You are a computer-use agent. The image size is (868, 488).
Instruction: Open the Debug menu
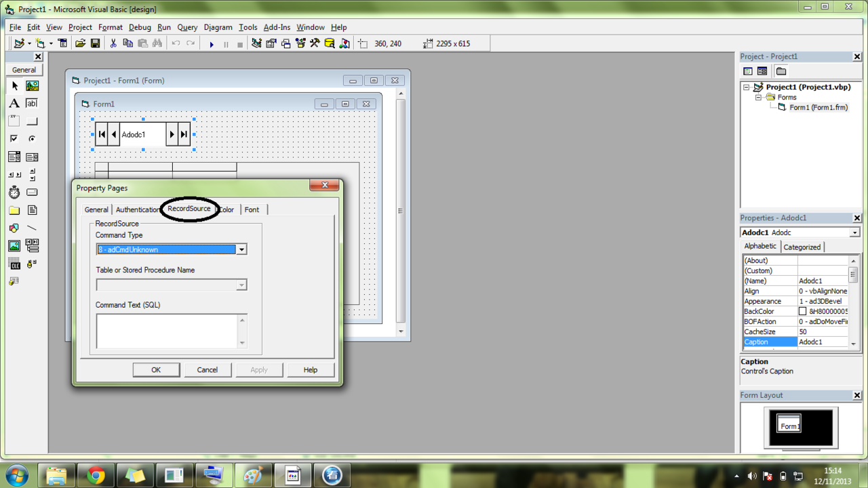click(140, 27)
